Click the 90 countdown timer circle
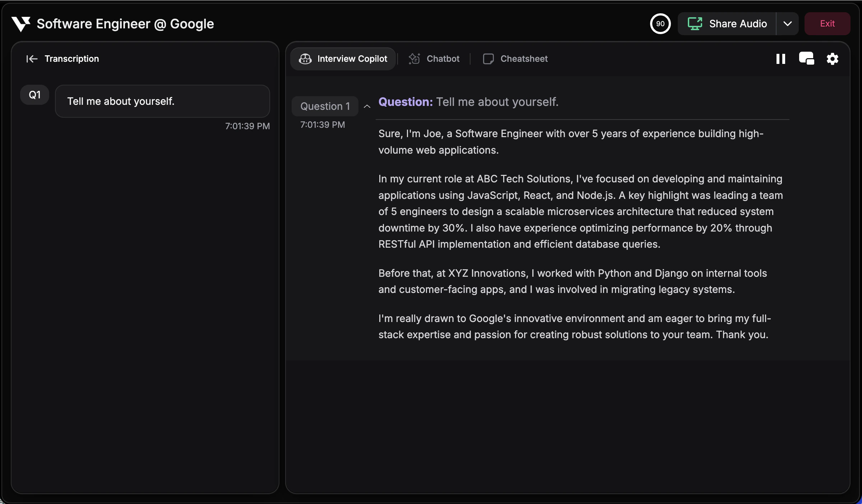Viewport: 862px width, 504px height. (x=660, y=24)
